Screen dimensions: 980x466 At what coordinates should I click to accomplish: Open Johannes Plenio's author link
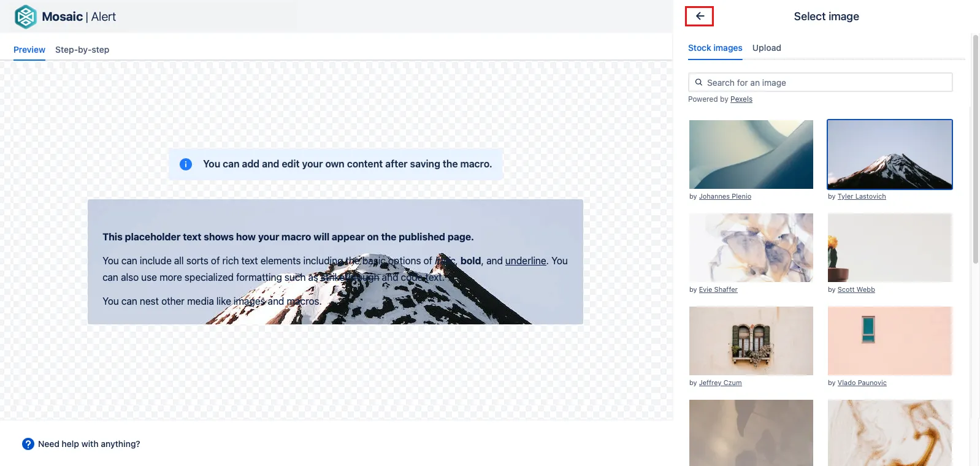(725, 196)
